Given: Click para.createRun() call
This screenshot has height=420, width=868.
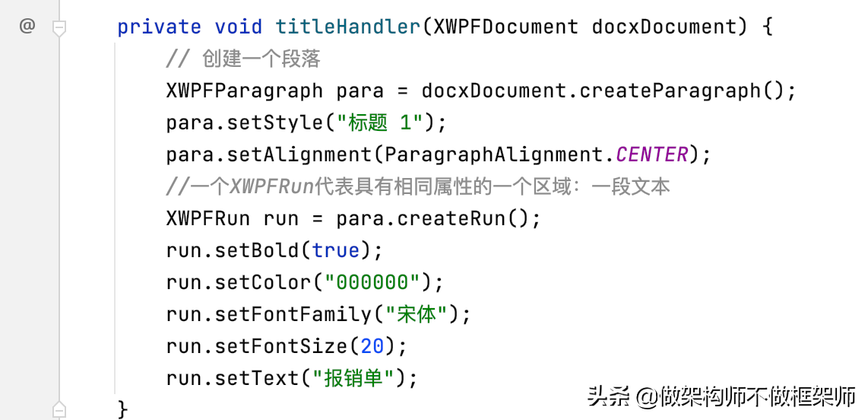Looking at the screenshot, I should tap(432, 218).
